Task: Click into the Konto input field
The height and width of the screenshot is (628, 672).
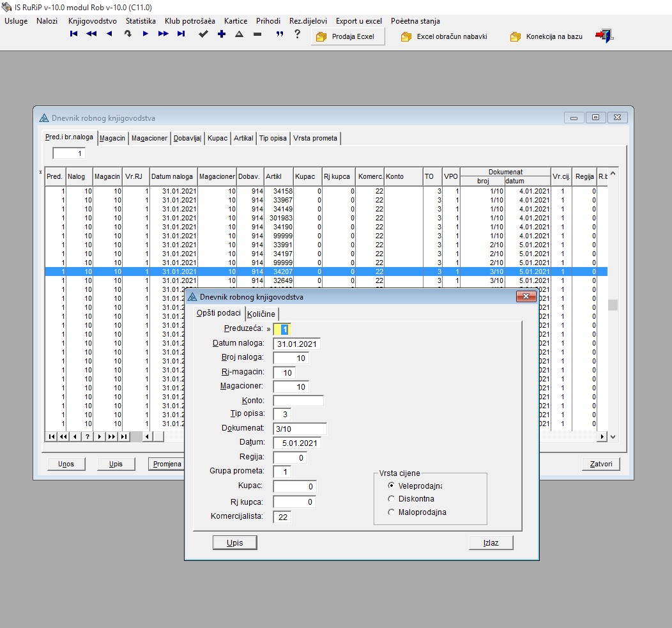Action: coord(298,401)
